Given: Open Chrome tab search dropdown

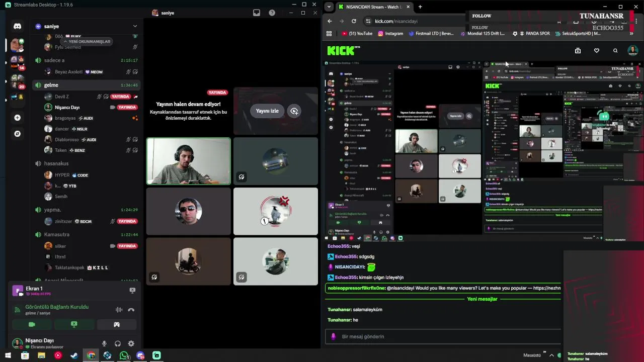Looking at the screenshot, I should click(x=329, y=7).
